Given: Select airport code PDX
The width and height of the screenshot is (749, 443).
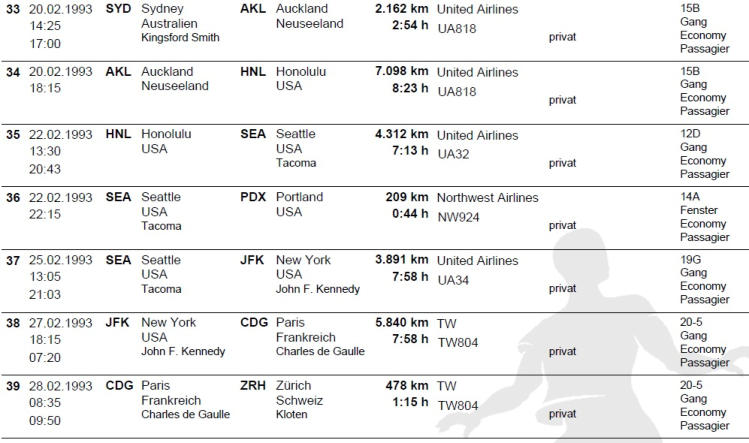Looking at the screenshot, I should (x=253, y=197).
